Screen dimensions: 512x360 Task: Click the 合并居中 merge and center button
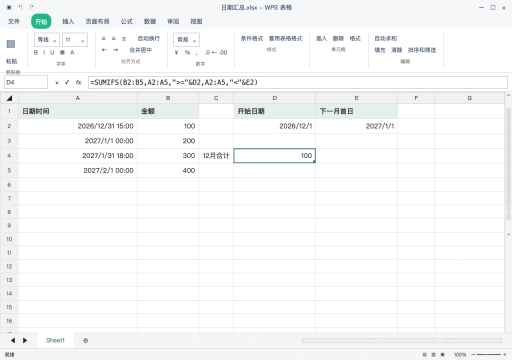[x=141, y=50]
